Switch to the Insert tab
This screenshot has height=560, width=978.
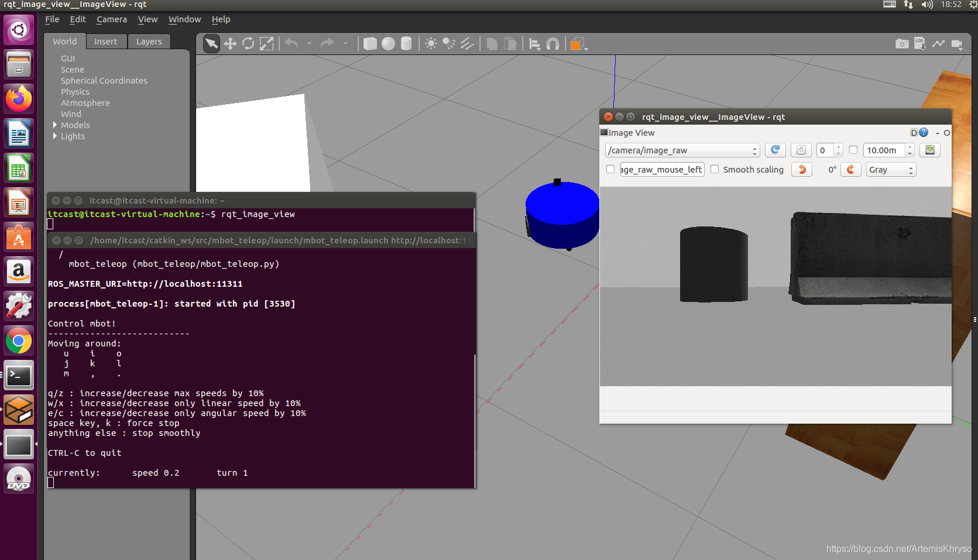[x=105, y=42]
